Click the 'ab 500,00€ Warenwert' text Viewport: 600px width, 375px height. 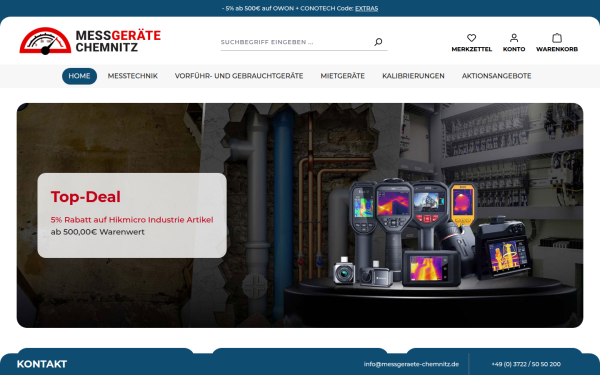click(98, 232)
